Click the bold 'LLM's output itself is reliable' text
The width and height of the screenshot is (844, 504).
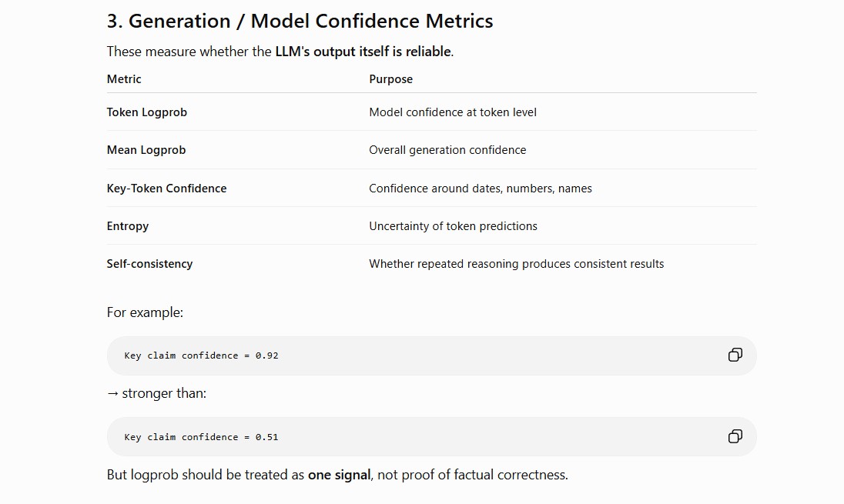363,52
